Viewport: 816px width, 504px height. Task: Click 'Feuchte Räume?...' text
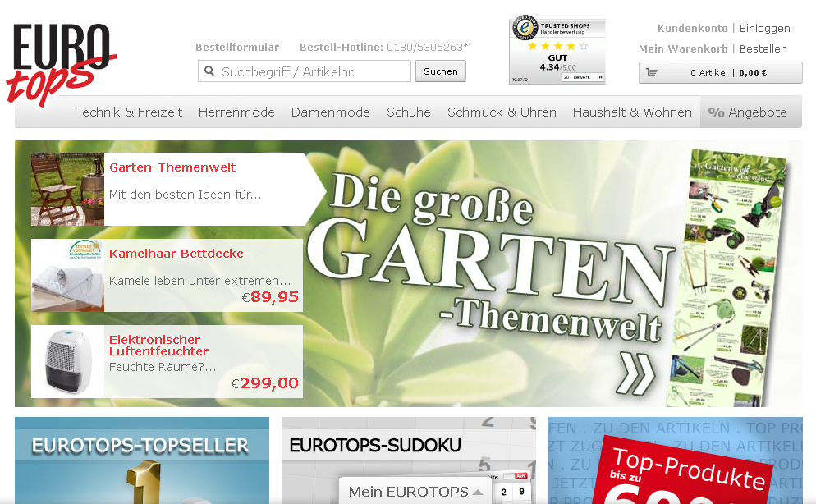point(163,367)
